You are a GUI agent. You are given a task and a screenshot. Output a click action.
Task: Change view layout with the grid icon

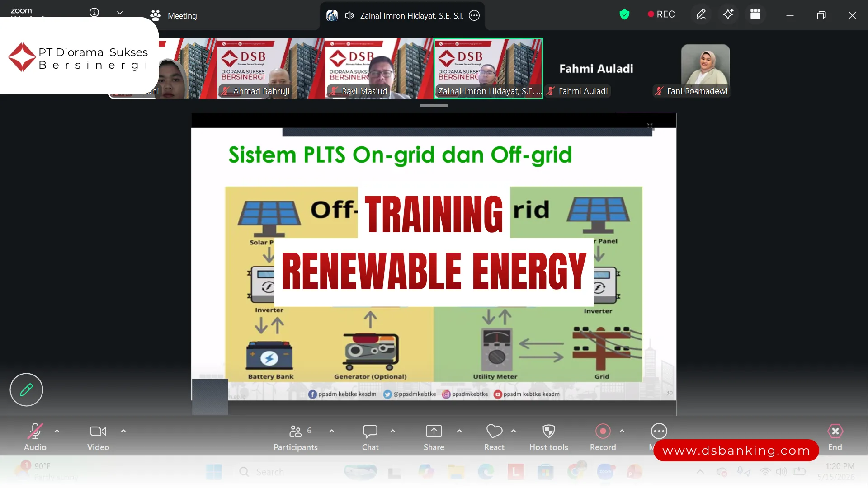coord(755,14)
